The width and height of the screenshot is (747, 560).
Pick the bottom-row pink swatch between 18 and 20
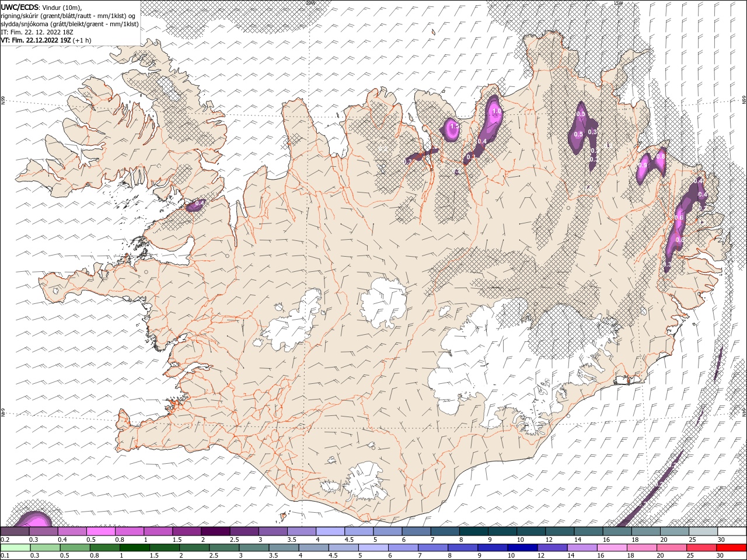(641, 548)
